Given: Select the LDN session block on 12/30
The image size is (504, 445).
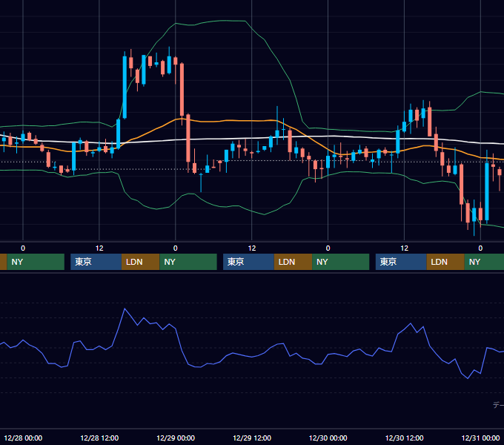Looking at the screenshot, I should [x=445, y=262].
